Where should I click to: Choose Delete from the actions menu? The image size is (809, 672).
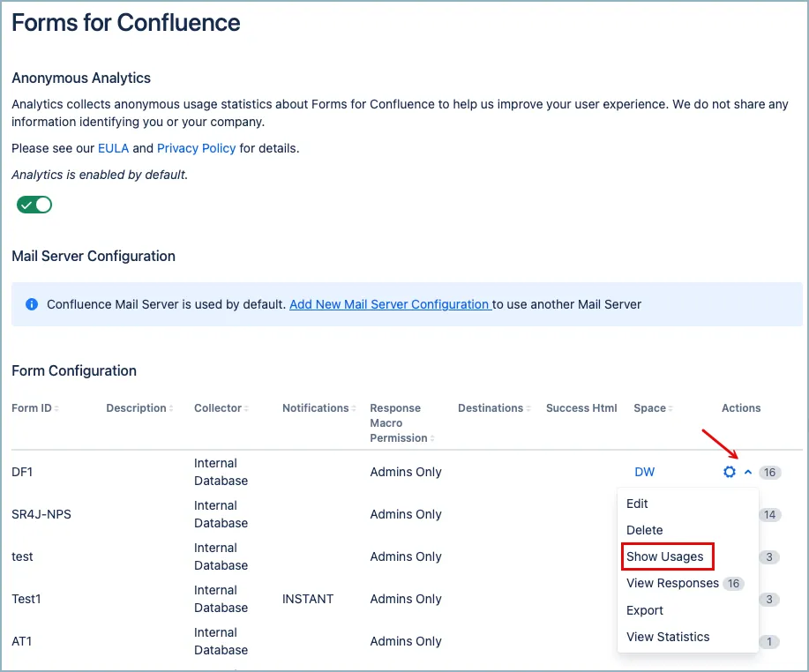tap(644, 530)
